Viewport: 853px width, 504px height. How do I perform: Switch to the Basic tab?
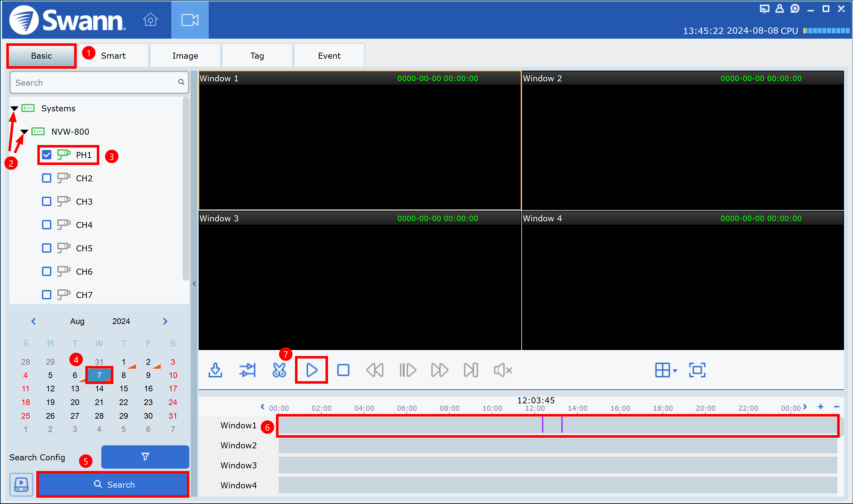pos(41,56)
